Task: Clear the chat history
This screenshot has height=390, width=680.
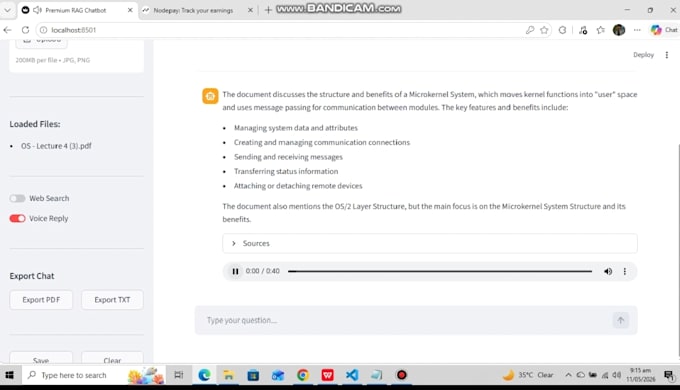Action: click(x=112, y=358)
